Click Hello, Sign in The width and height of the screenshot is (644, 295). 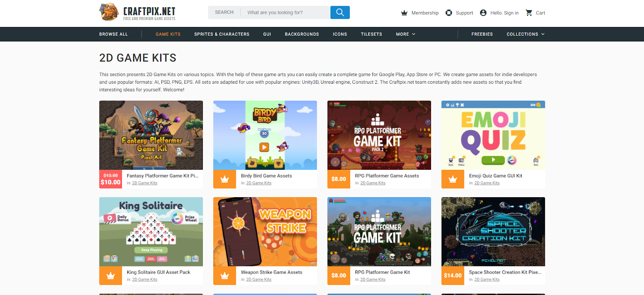pyautogui.click(x=504, y=13)
